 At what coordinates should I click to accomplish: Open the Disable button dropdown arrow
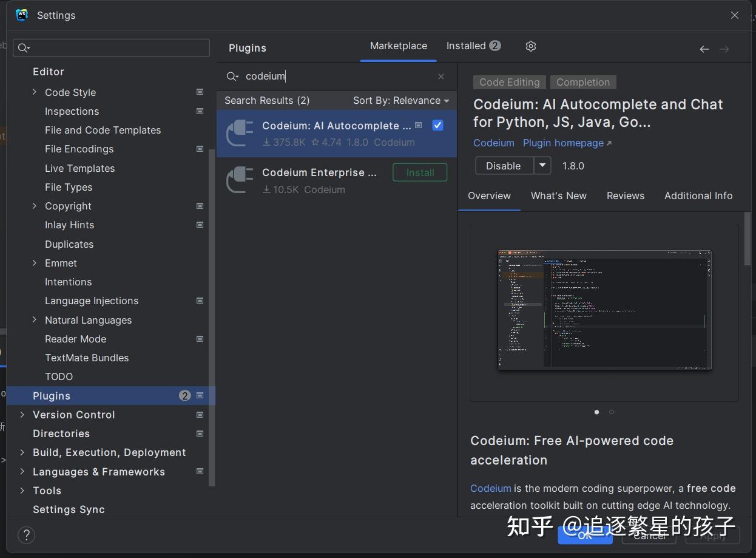point(542,166)
